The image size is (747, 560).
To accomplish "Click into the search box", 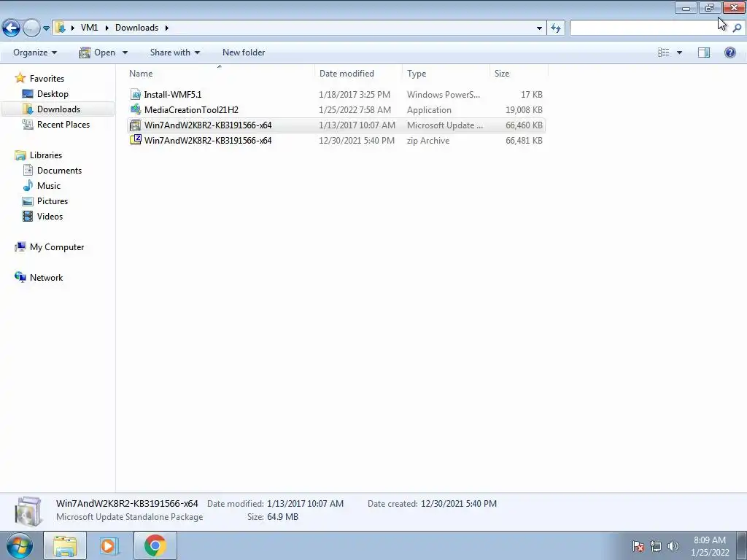I will (649, 28).
